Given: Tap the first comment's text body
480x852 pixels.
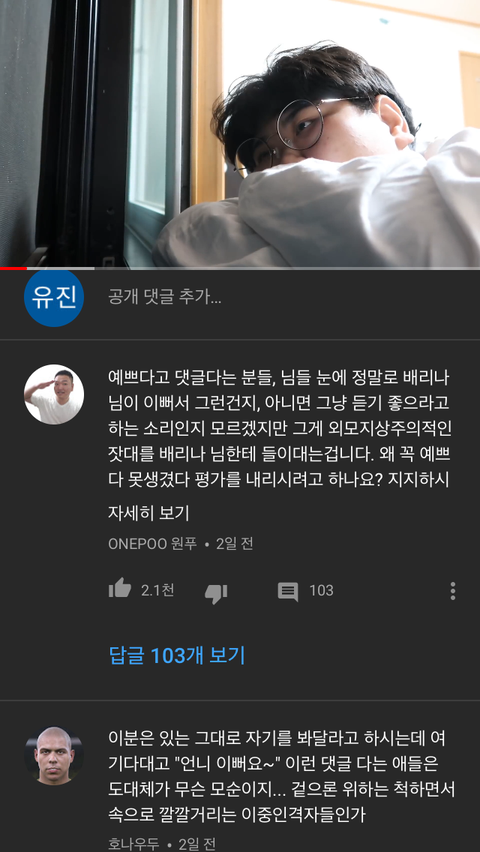Looking at the screenshot, I should tap(279, 429).
